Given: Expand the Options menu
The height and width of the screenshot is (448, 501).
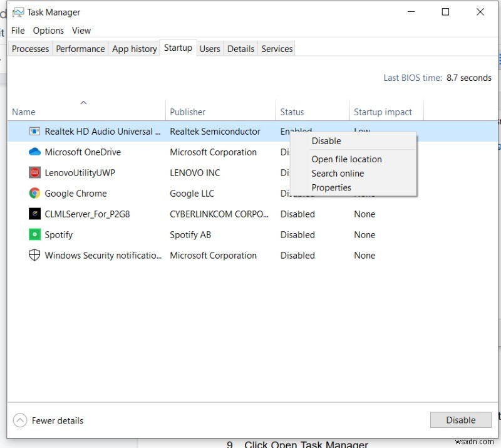Looking at the screenshot, I should coord(48,30).
